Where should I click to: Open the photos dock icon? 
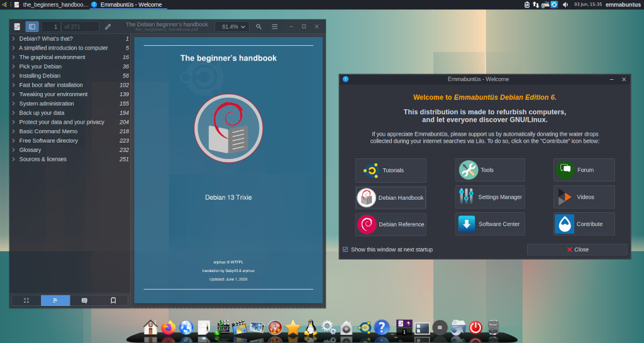[x=257, y=327]
